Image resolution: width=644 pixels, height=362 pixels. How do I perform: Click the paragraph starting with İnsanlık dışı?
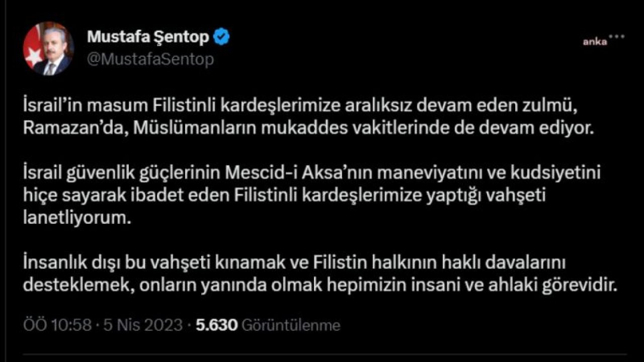tap(320, 275)
